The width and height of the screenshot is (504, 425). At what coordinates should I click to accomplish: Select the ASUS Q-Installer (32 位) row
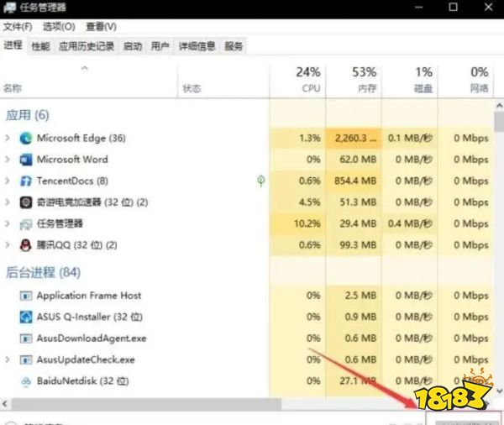(x=247, y=317)
